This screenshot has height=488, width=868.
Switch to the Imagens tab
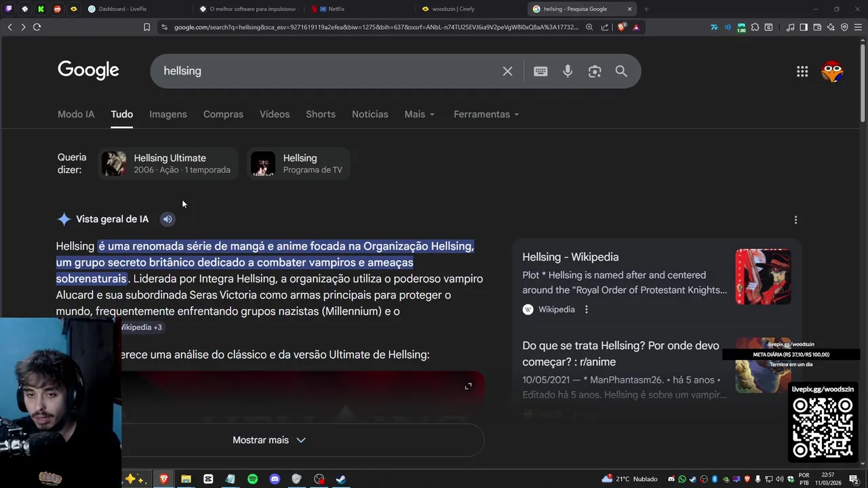[168, 114]
